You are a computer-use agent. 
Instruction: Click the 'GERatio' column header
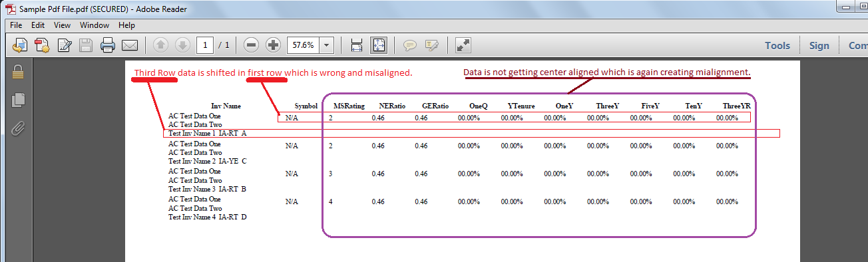435,106
